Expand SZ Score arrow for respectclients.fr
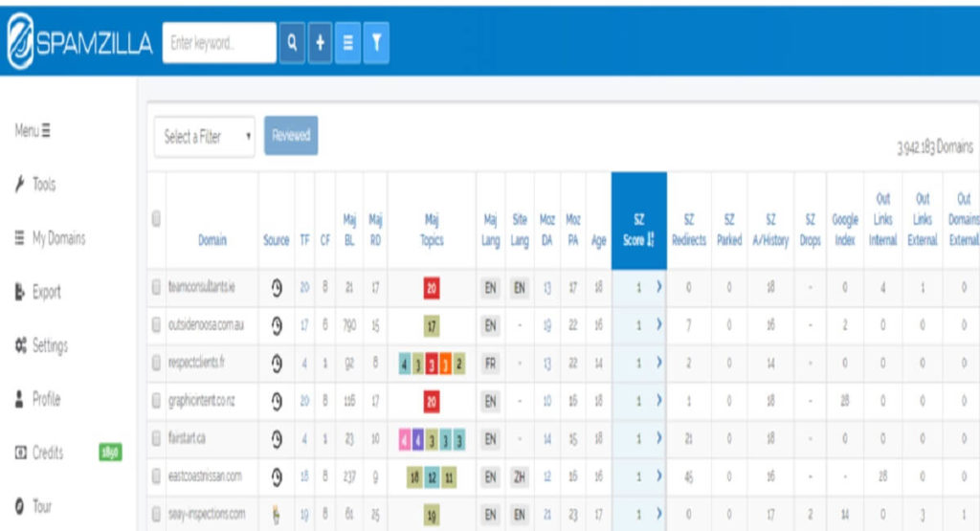 [x=658, y=363]
